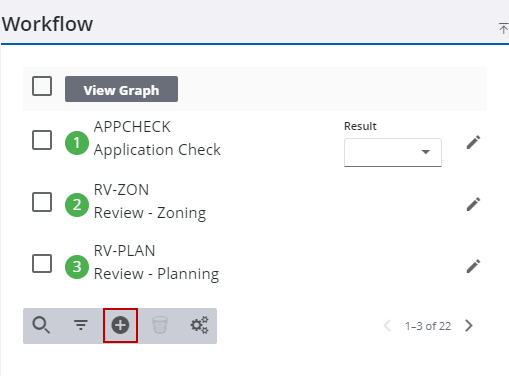This screenshot has height=376, width=509.
Task: Open the filter icon in workflow toolbar
Action: pos(81,325)
